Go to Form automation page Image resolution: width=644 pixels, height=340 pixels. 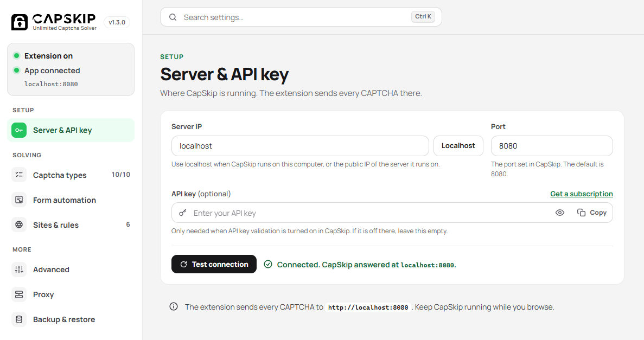point(71,200)
